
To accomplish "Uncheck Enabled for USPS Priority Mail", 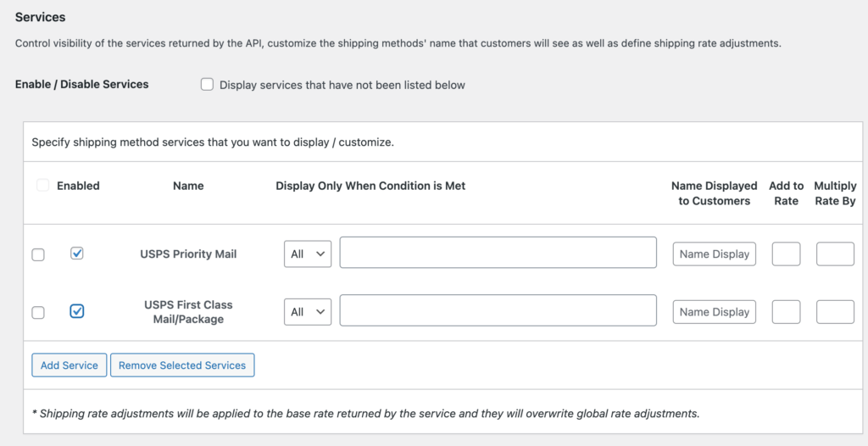I will [77, 254].
